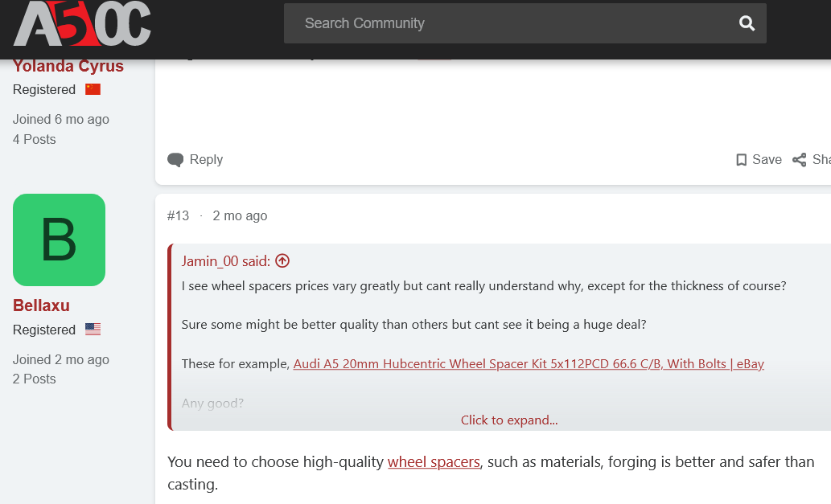Reply to Yolanda Cyrus's post

(x=195, y=160)
